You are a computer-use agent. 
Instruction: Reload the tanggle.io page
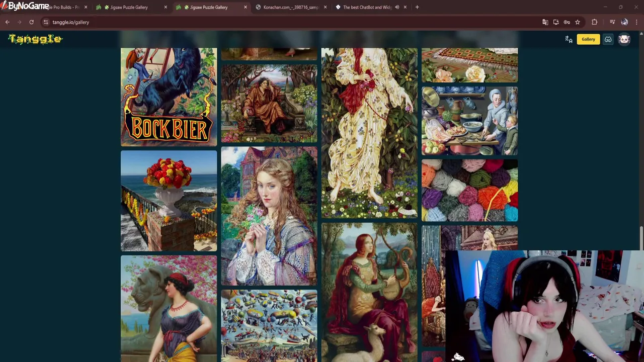pos(31,22)
